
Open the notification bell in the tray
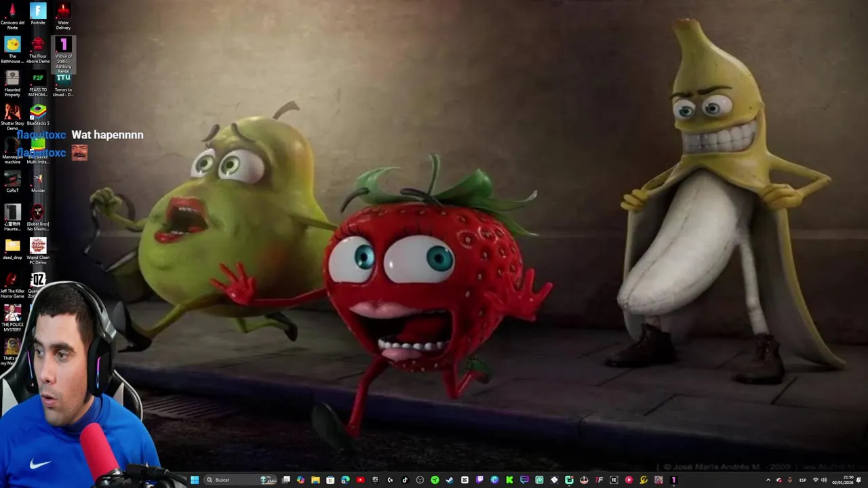coord(859,480)
